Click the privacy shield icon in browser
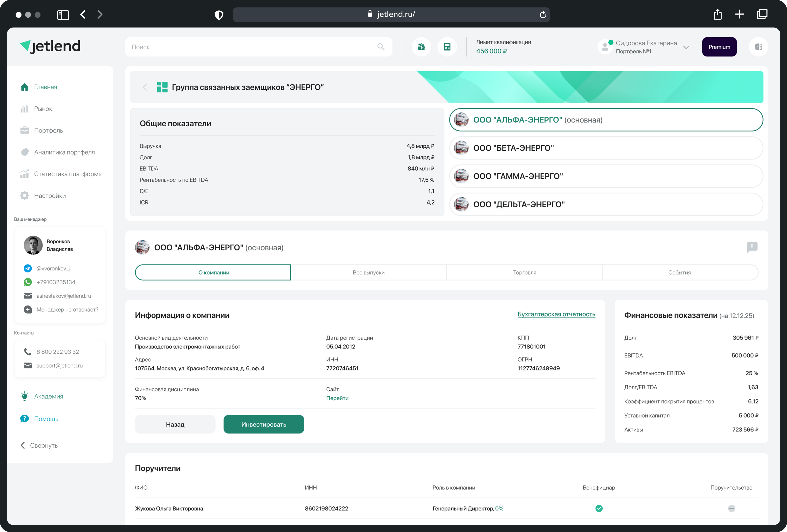This screenshot has height=532, width=787. click(x=219, y=15)
